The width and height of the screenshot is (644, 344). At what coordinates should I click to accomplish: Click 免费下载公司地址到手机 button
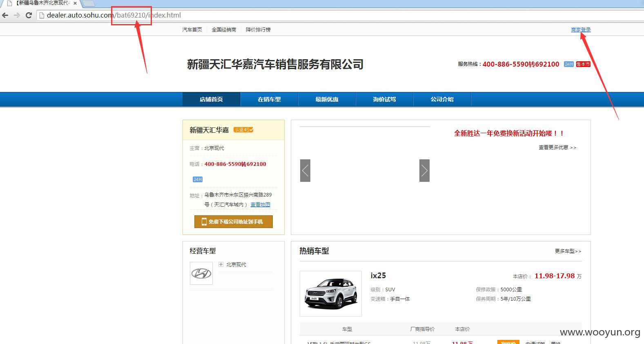(x=234, y=221)
